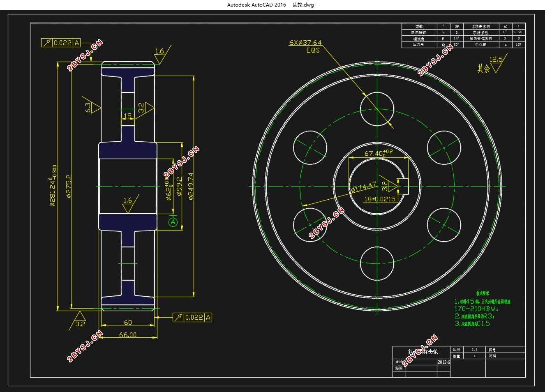Click the 齿数 cell in parameter table

(419, 26)
